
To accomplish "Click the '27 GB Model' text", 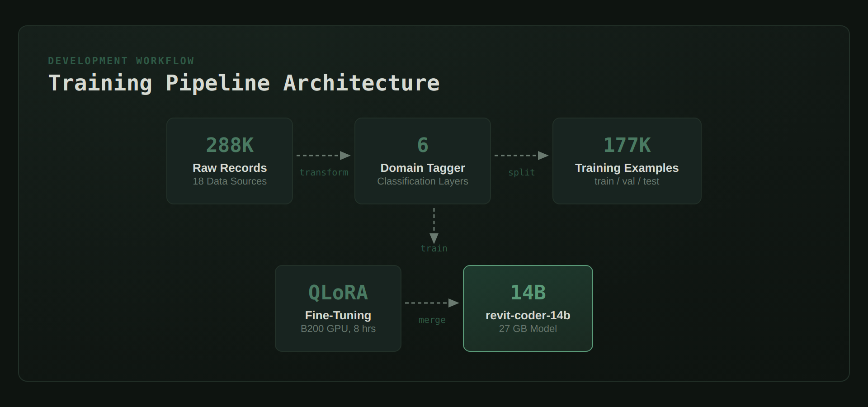I will click(x=528, y=329).
